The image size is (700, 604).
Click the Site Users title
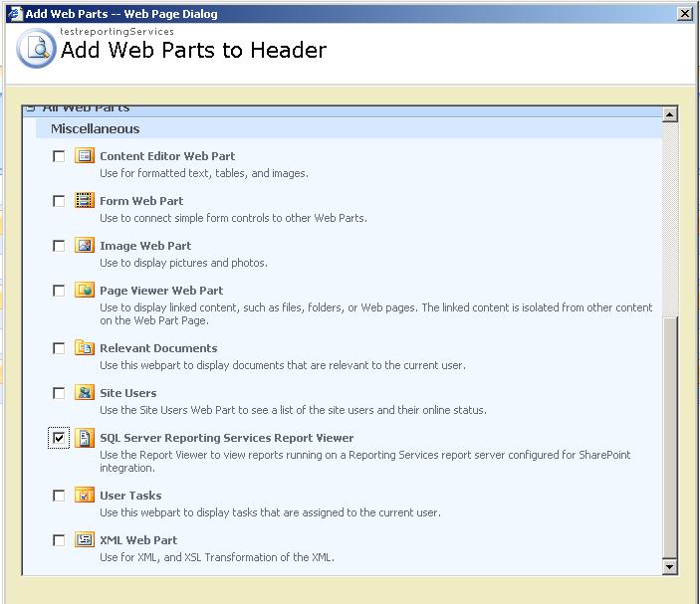coord(128,393)
